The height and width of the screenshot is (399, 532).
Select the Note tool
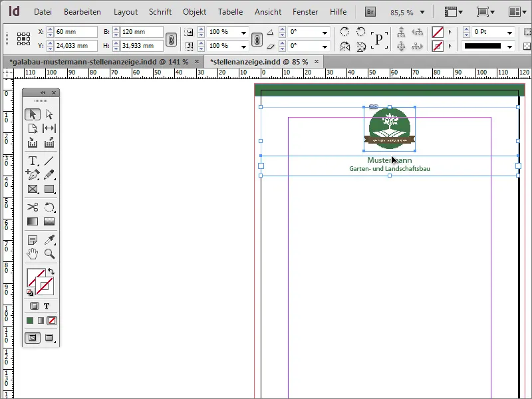point(33,240)
